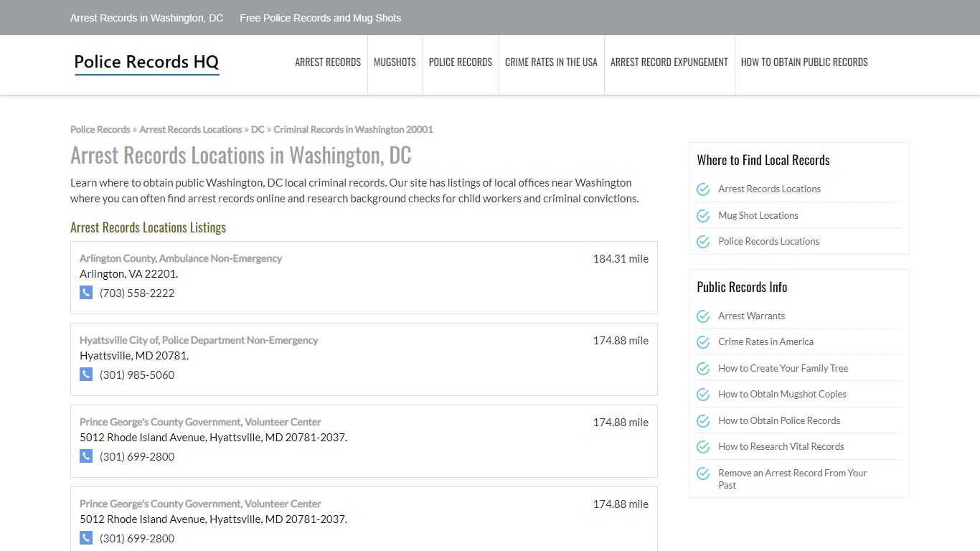Open Arrest Record Expungement menu item

coord(669,62)
